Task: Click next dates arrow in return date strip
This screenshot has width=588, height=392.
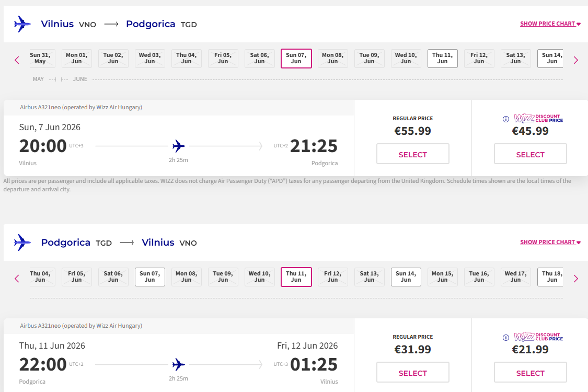Action: pos(575,279)
